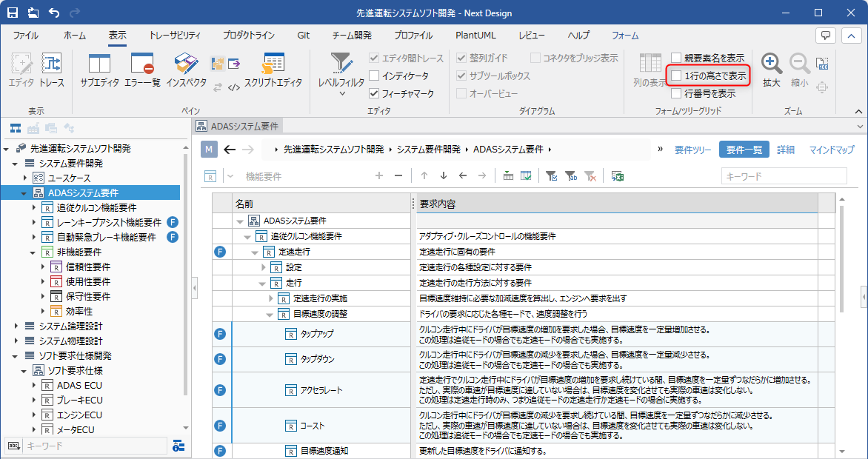Open the ファイル menu tab
Image resolution: width=868 pixels, height=459 pixels.
click(x=25, y=36)
